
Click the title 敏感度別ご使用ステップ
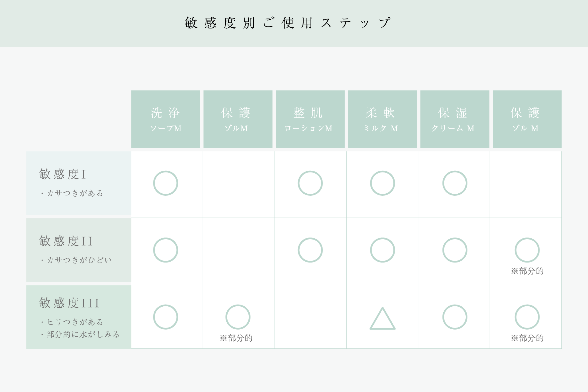point(288,23)
